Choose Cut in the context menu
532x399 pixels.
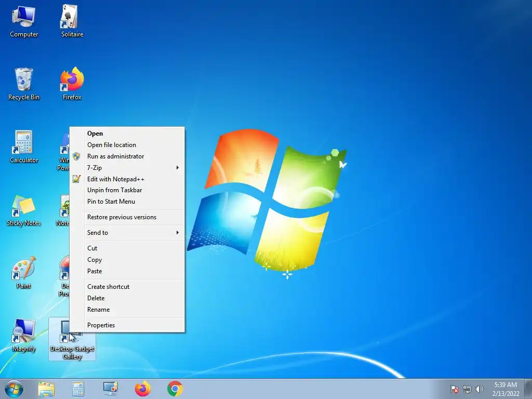(128, 248)
